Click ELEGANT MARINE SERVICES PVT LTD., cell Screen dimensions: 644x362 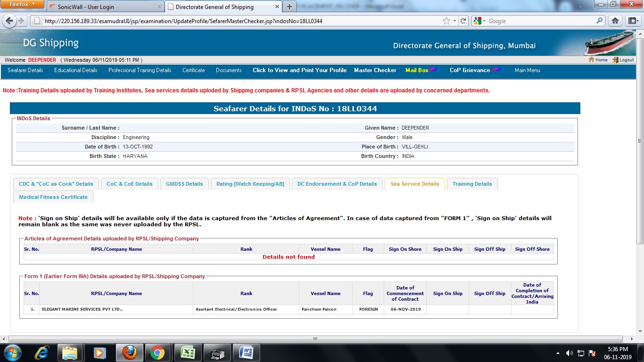click(x=116, y=309)
